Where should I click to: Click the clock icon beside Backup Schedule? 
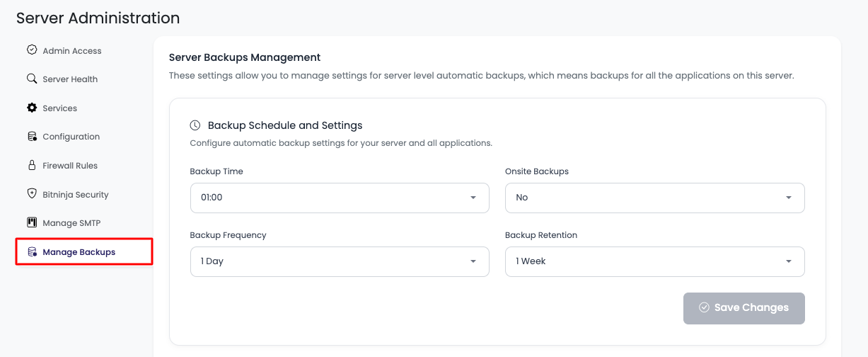coord(195,125)
